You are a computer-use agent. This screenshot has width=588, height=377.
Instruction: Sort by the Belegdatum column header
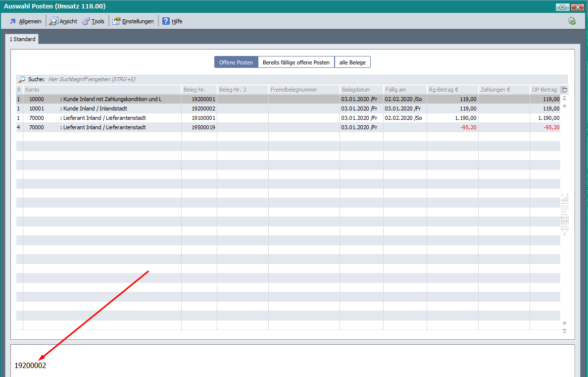pyautogui.click(x=361, y=90)
